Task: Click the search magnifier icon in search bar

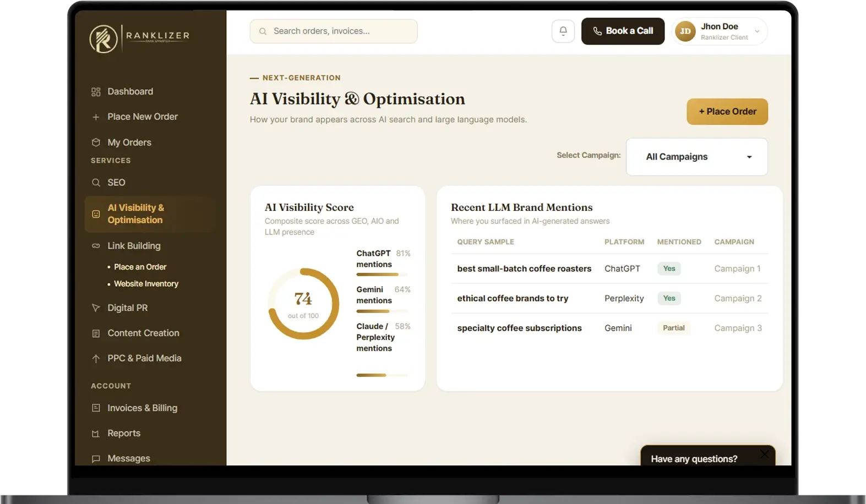Action: coord(263,31)
